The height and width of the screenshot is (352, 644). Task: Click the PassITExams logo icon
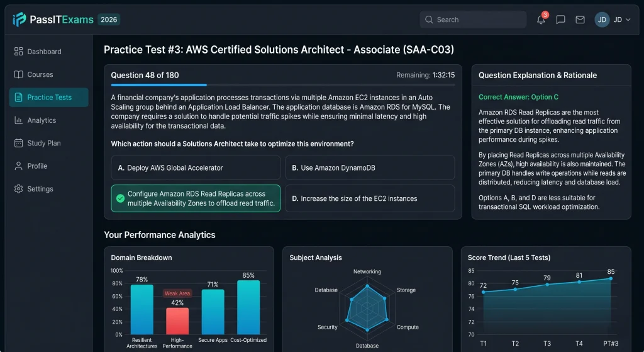(x=19, y=20)
